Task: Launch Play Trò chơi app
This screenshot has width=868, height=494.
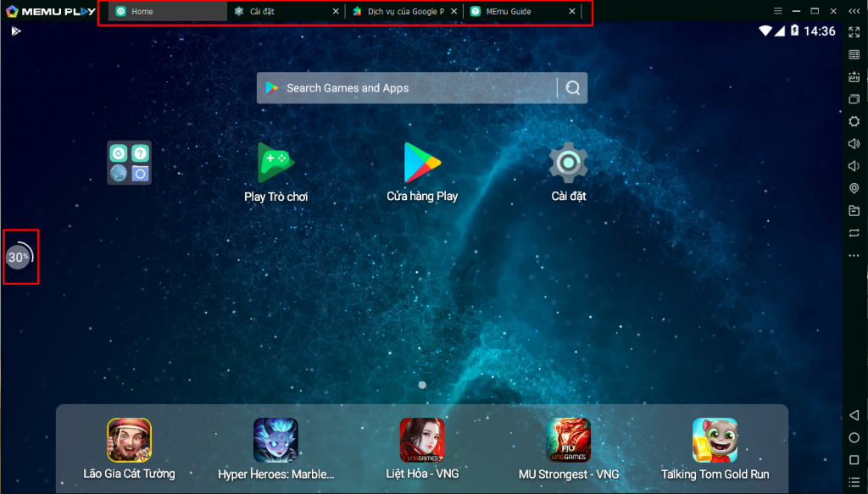Action: pyautogui.click(x=275, y=173)
